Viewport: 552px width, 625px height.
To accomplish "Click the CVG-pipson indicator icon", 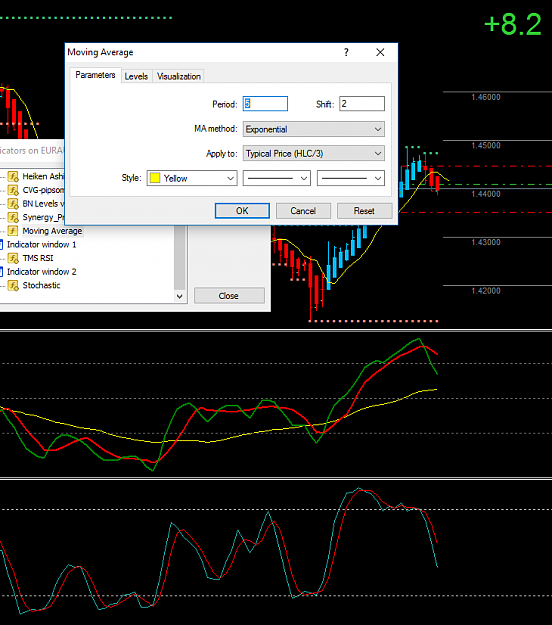I will 13,190.
